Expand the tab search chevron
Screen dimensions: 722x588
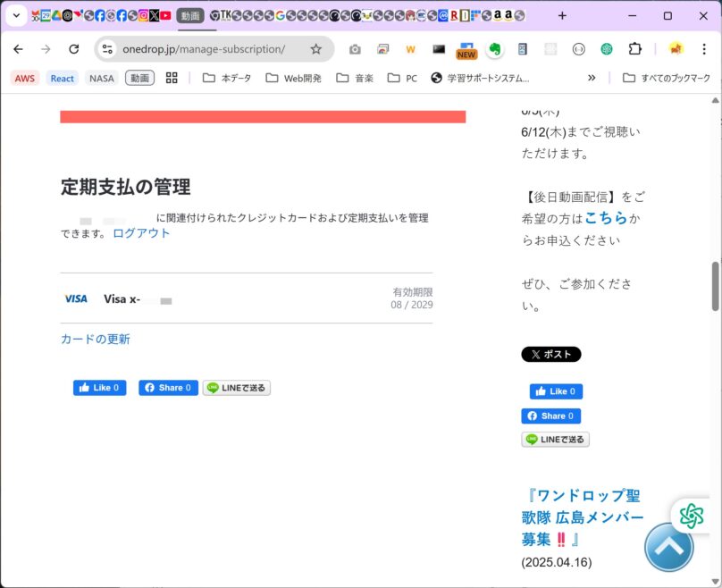16,15
